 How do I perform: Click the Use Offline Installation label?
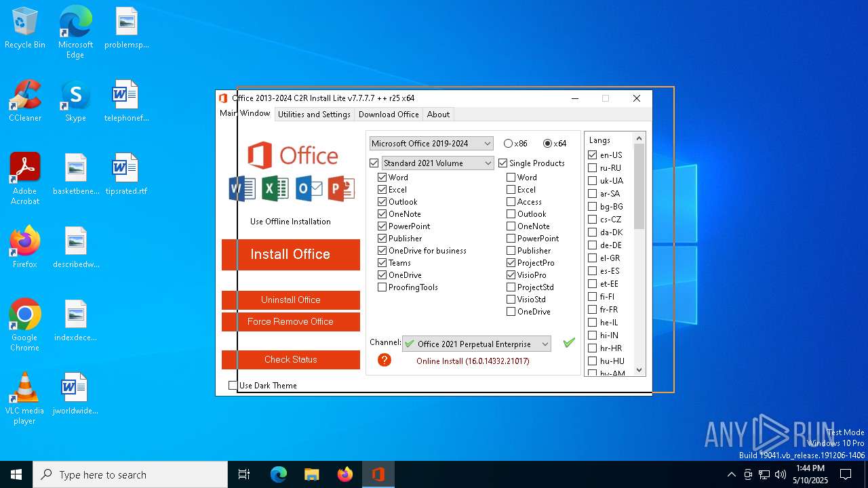click(x=290, y=222)
